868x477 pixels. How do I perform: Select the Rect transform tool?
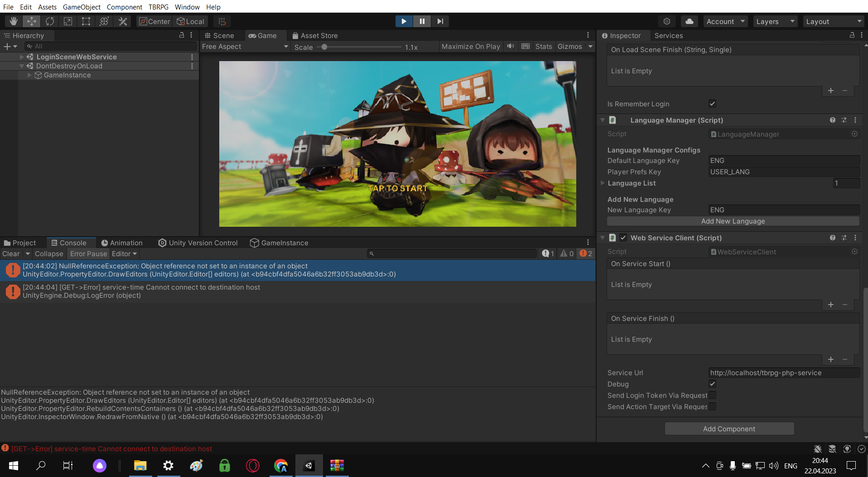pyautogui.click(x=86, y=21)
